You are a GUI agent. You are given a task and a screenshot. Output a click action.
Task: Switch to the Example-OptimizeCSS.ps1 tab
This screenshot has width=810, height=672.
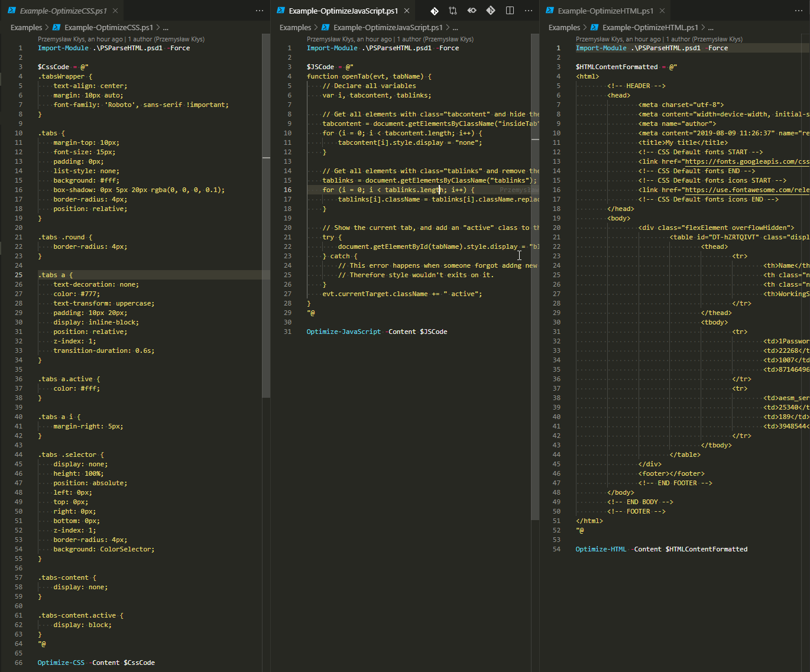coord(62,10)
